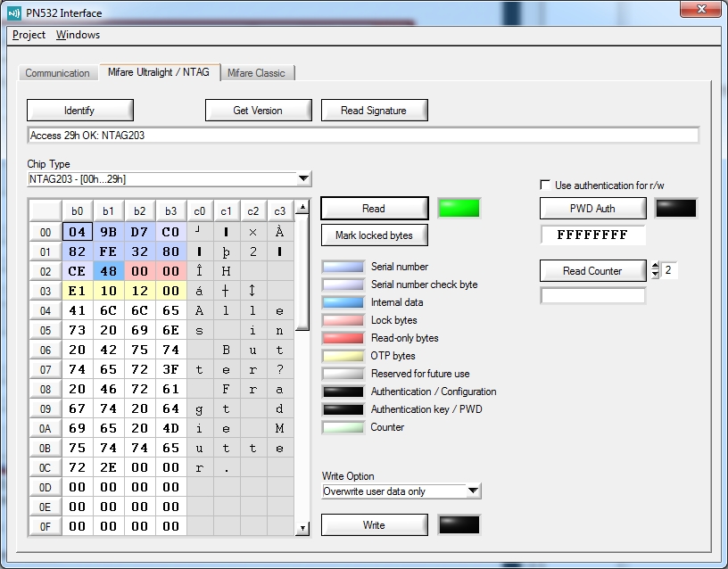
Task: Select the b3 column header
Action: point(171,211)
